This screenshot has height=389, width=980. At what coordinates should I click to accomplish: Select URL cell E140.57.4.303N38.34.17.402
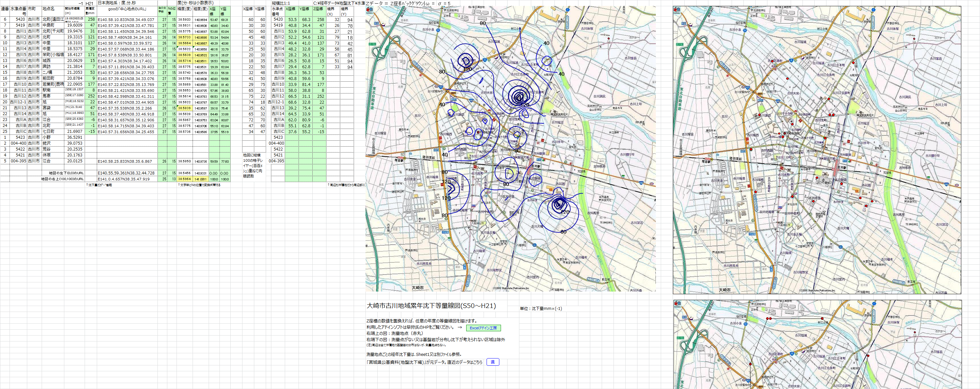click(127, 61)
